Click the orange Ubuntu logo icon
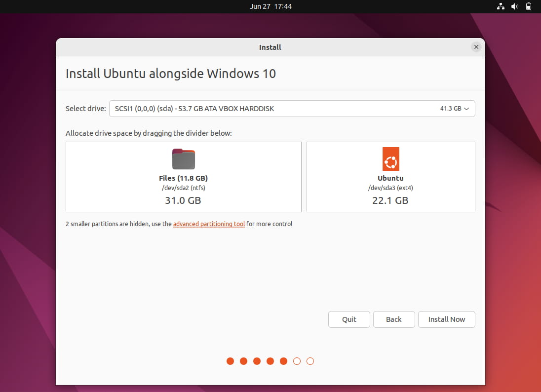 391,159
